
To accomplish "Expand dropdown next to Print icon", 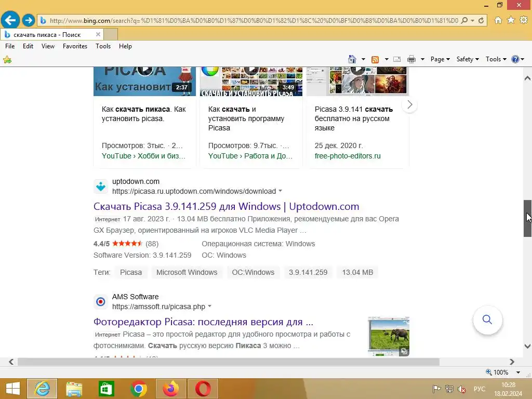I will tap(422, 59).
